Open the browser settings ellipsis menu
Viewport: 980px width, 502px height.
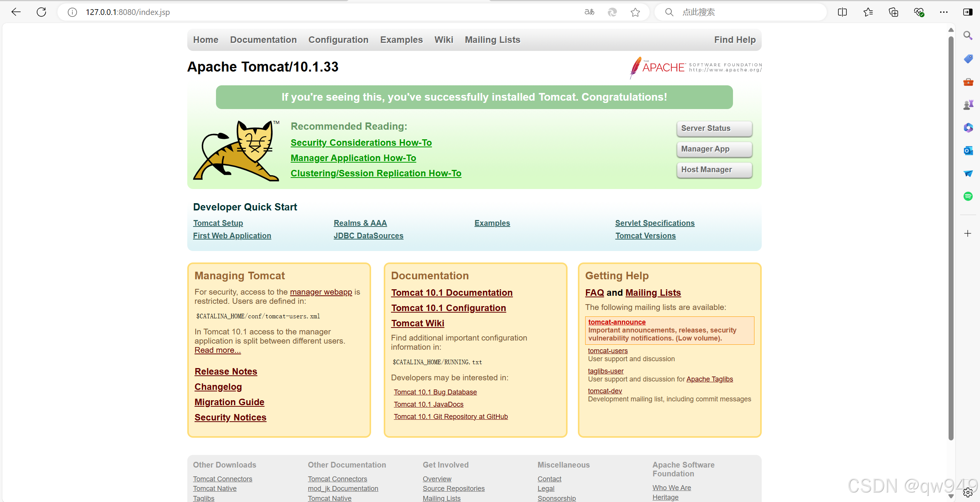944,12
